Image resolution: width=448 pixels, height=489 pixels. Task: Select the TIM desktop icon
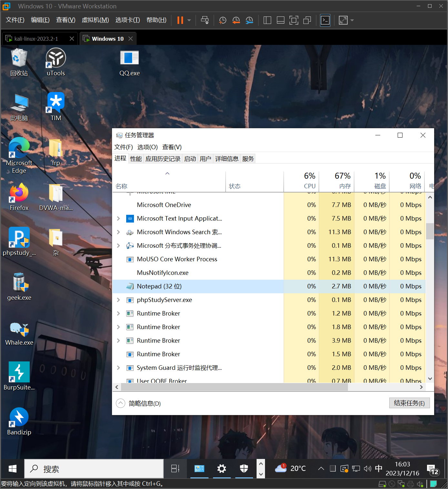56,107
